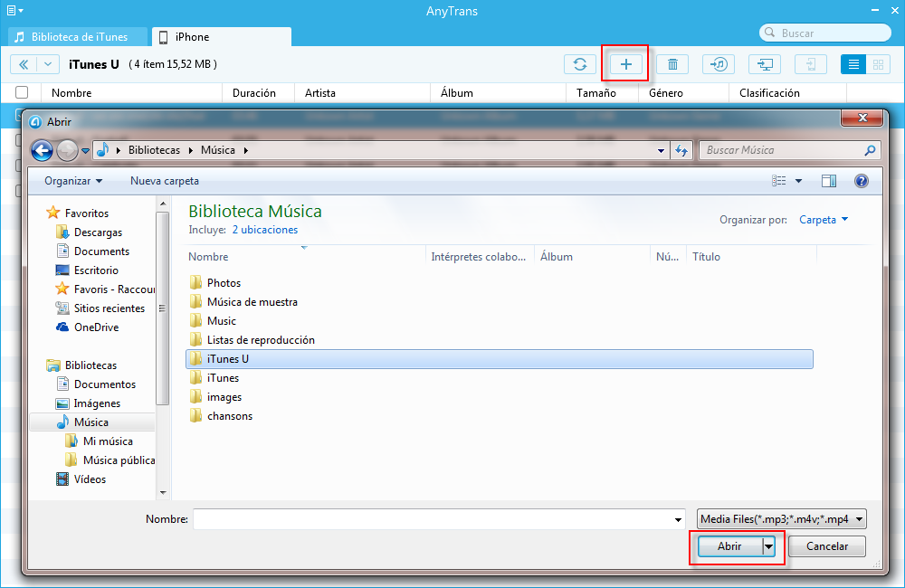
Task: Click the send-to-iTunes icon in AnyTrans toolbar
Action: click(719, 64)
